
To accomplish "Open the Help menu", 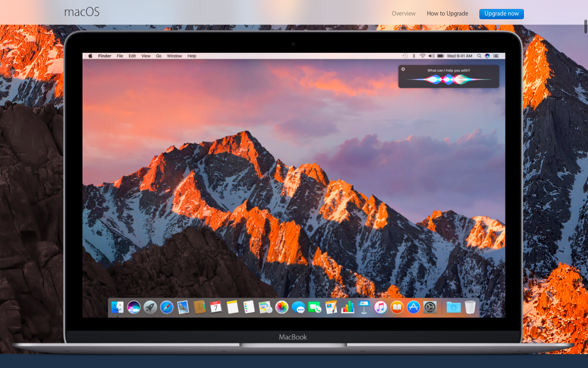I will pyautogui.click(x=192, y=56).
